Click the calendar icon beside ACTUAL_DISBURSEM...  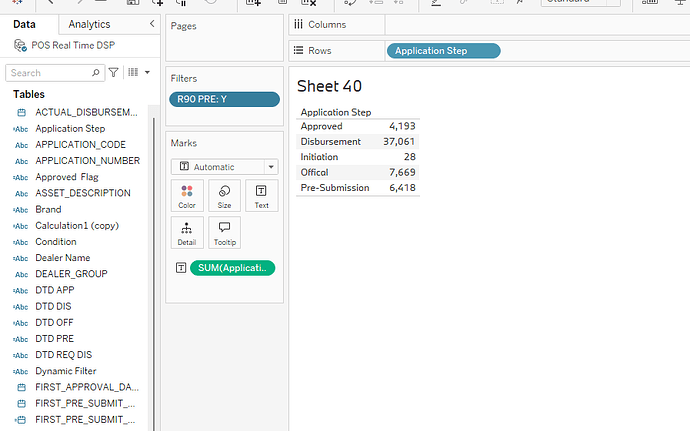(x=21, y=113)
